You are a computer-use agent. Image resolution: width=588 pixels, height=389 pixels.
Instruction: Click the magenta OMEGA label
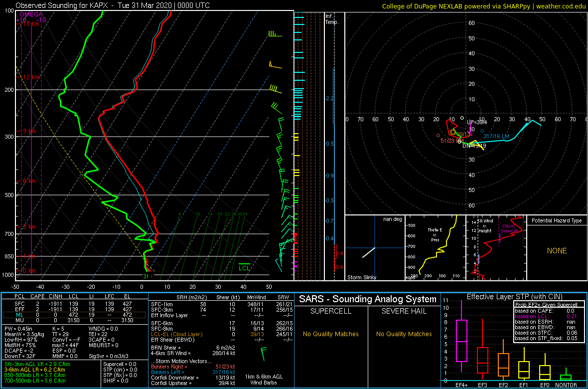(31, 14)
